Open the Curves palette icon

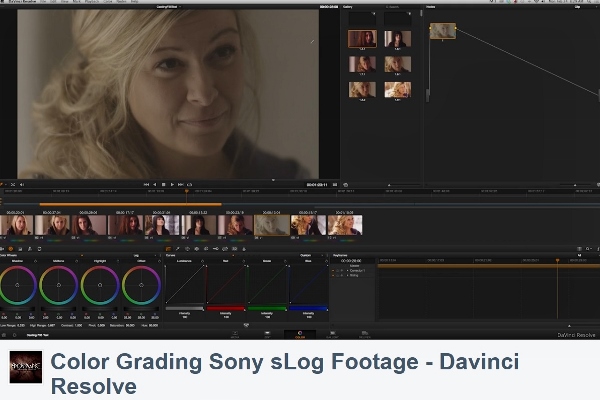tap(168, 249)
